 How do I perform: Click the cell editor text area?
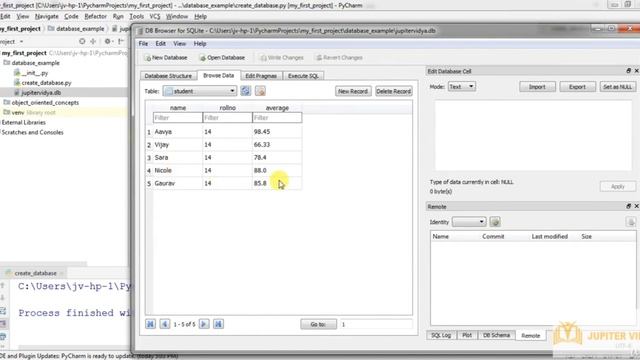533,135
